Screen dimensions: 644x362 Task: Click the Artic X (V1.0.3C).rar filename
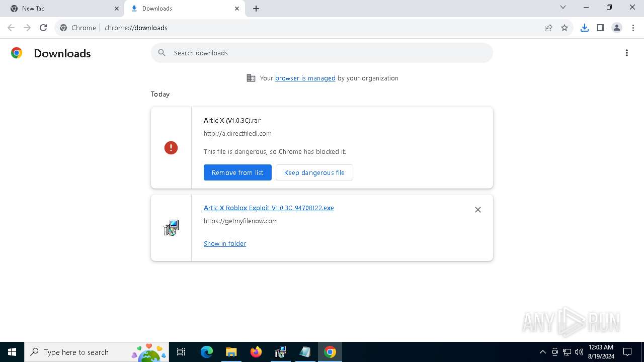232,120
